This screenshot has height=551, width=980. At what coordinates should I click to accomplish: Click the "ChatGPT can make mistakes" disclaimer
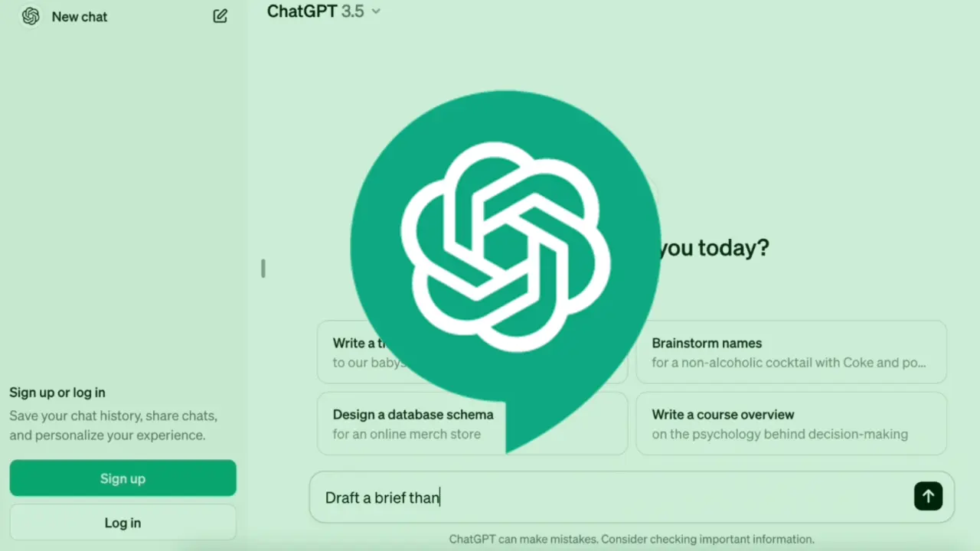click(x=632, y=539)
